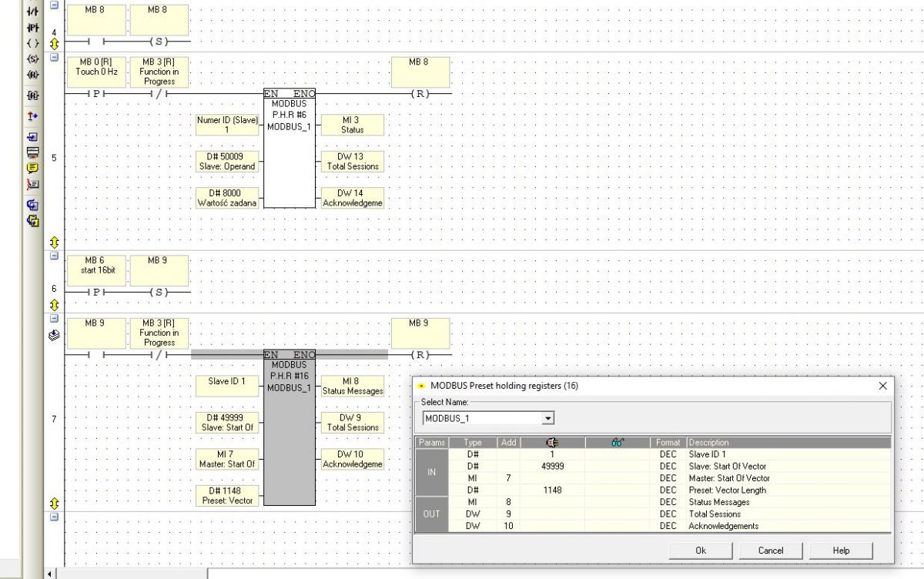Click the MI 3 Status output operand
This screenshot has width=924, height=579.
tap(353, 125)
